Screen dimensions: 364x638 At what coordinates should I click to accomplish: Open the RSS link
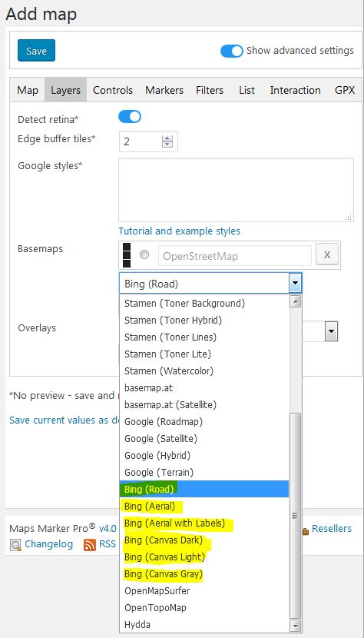coord(108,544)
